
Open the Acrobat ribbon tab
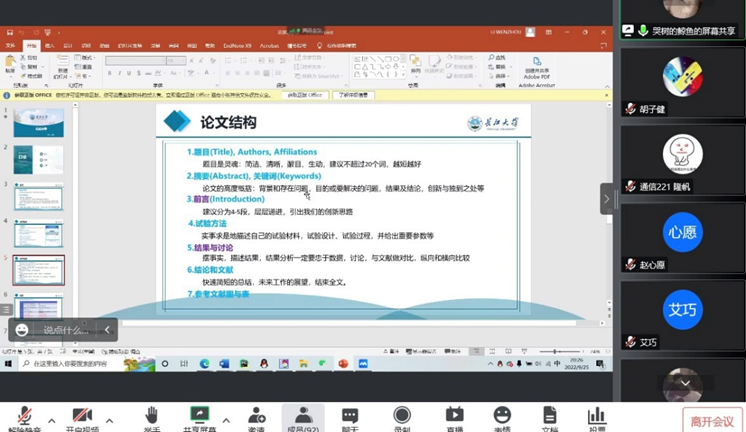(269, 45)
